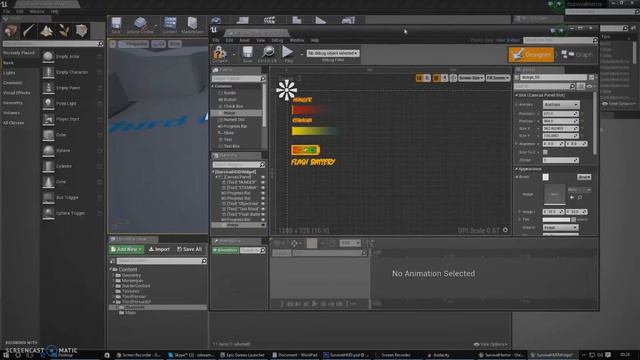
Task: Click the green Animation add button
Action: (x=225, y=250)
